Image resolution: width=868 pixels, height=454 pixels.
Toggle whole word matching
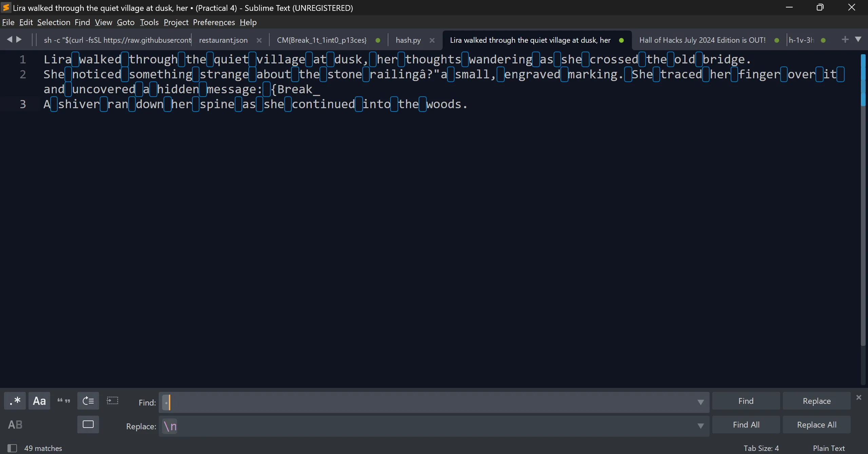[x=64, y=401]
